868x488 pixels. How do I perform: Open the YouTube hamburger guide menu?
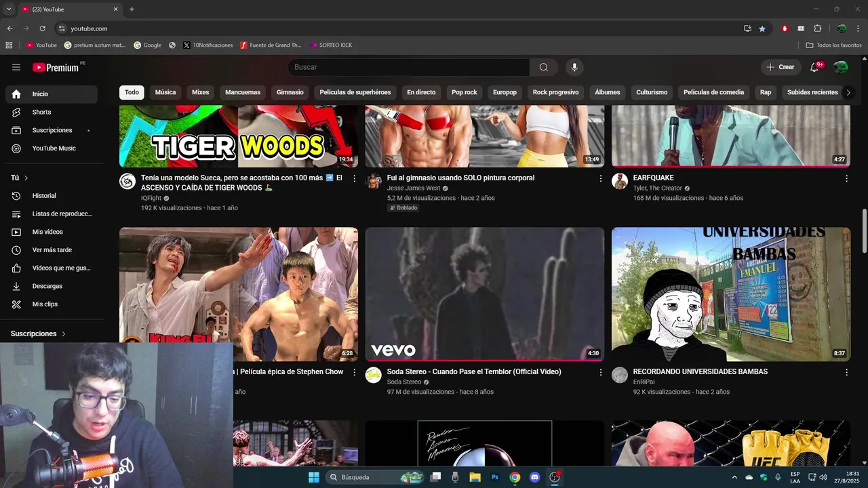tap(16, 67)
